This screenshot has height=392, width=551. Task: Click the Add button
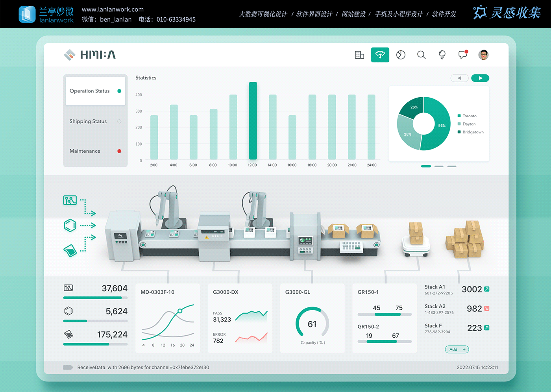point(457,349)
